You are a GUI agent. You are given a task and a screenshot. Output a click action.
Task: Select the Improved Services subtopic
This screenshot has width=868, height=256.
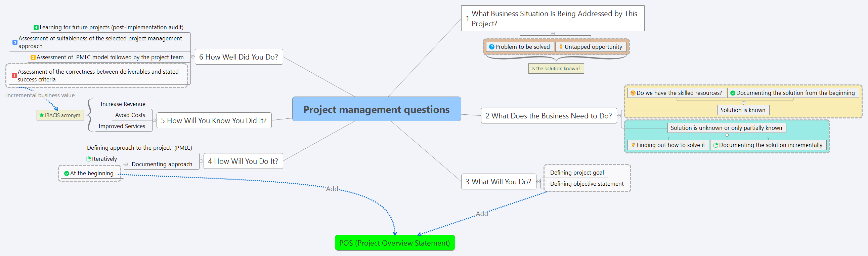(122, 126)
